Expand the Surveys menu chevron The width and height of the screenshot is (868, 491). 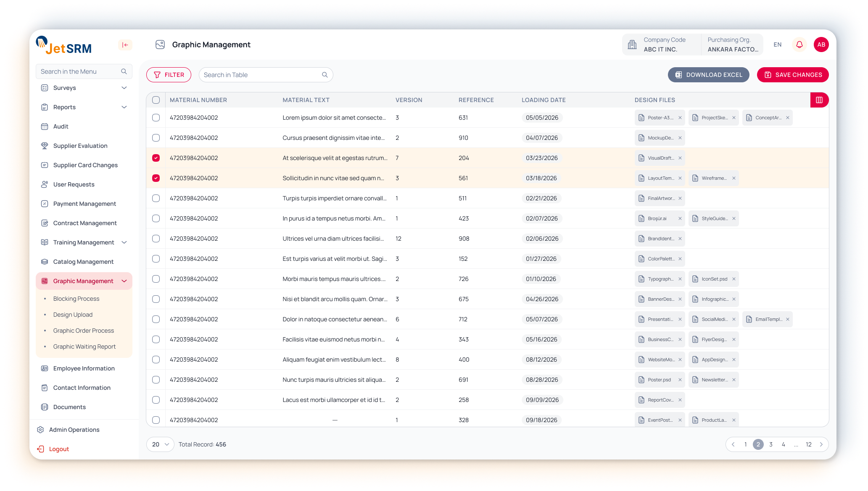124,88
